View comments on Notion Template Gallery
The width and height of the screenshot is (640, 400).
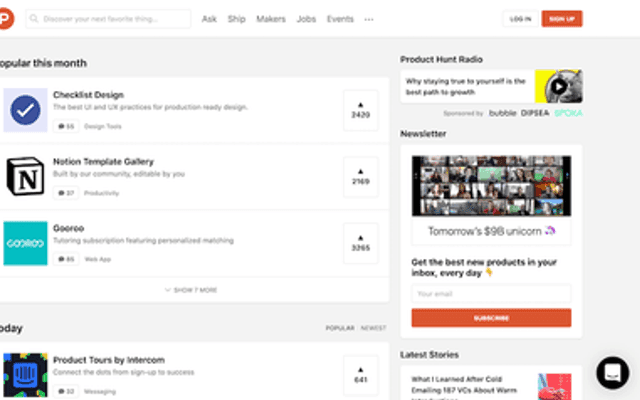66,193
